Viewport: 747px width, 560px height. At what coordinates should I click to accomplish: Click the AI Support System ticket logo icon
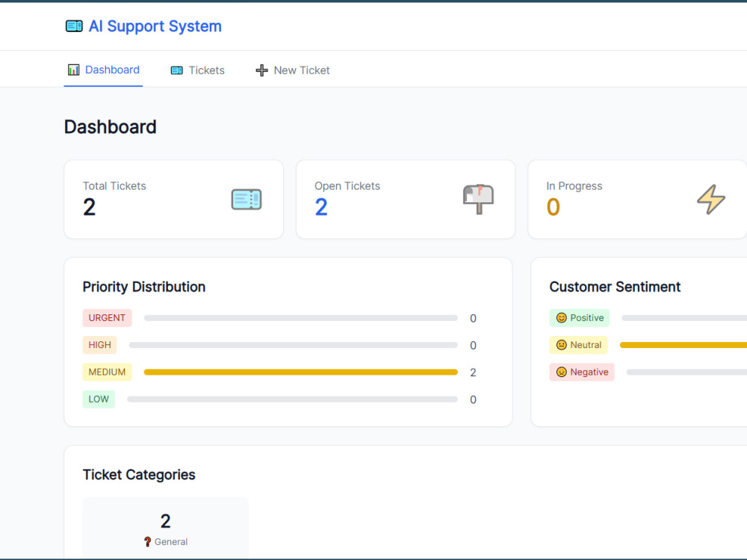[74, 26]
